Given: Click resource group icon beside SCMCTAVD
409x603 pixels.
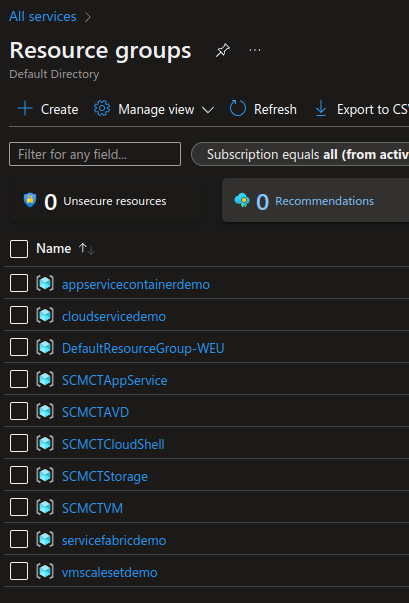Looking at the screenshot, I should click(x=45, y=411).
